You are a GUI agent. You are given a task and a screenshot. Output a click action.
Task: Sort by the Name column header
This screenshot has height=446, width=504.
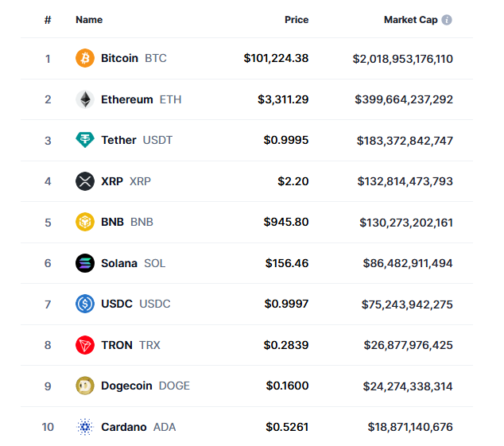89,20
